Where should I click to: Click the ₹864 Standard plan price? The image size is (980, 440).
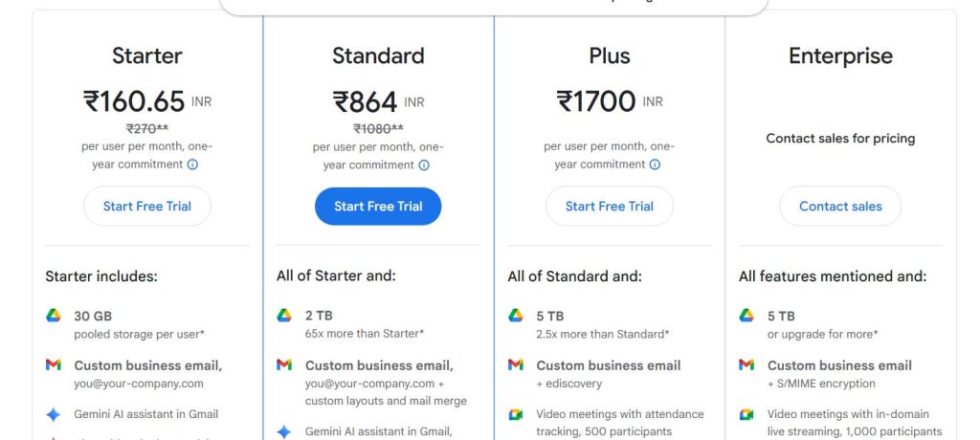pos(366,101)
